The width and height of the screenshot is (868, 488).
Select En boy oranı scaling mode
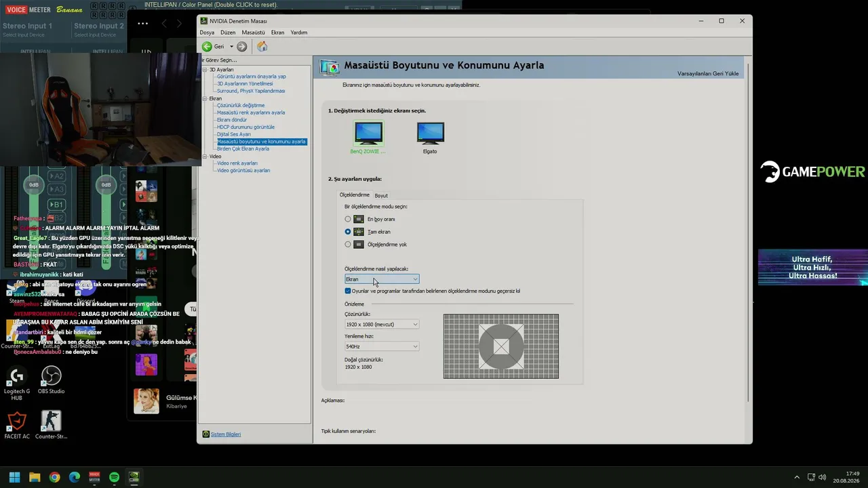348,219
